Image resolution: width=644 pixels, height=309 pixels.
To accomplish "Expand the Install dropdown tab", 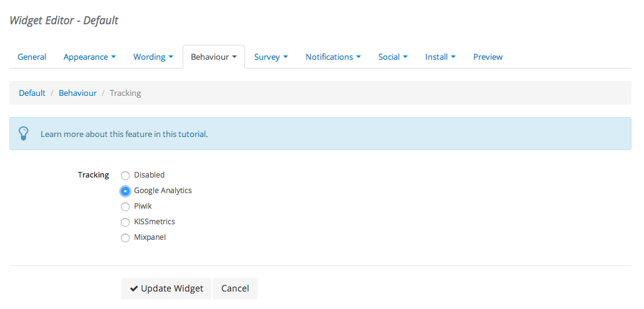I will click(x=440, y=57).
